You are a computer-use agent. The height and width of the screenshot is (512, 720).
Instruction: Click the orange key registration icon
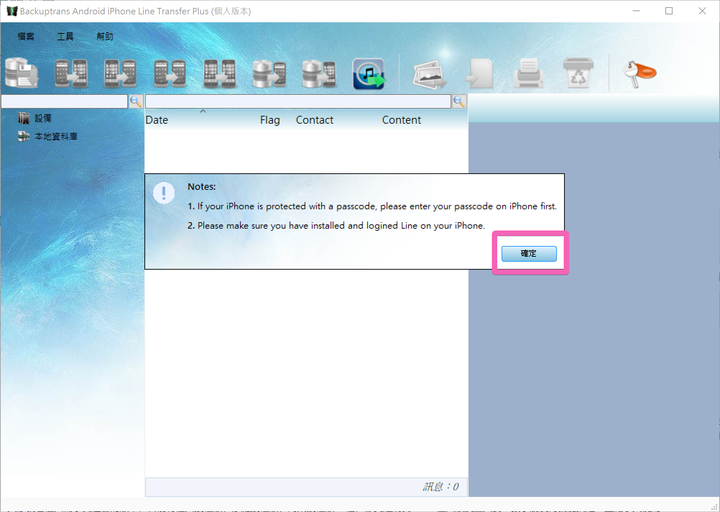[x=640, y=73]
